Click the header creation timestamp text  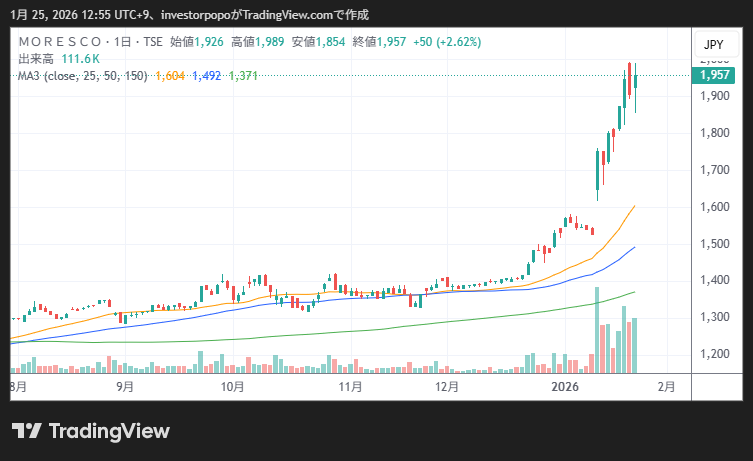pyautogui.click(x=189, y=15)
